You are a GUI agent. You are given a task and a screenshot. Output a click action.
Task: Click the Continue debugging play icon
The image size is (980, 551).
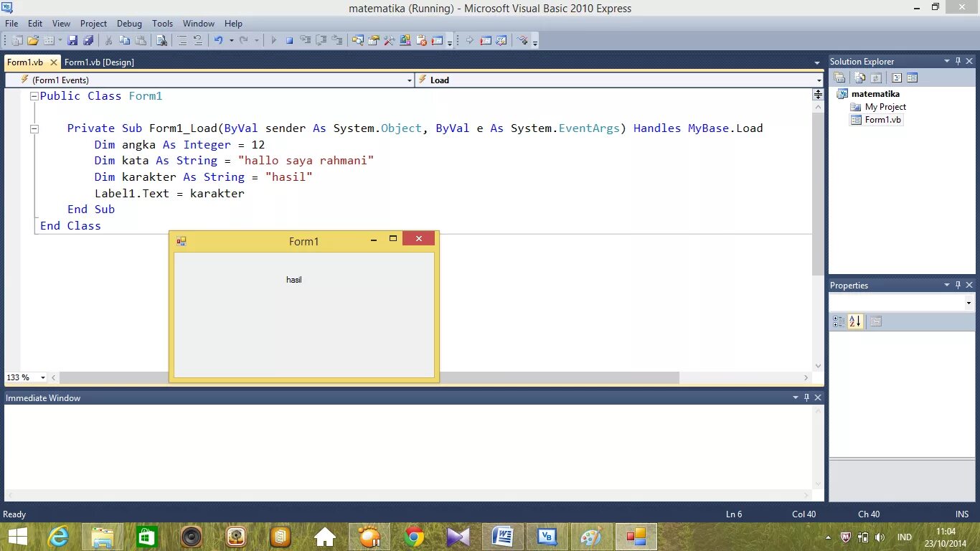[273, 40]
